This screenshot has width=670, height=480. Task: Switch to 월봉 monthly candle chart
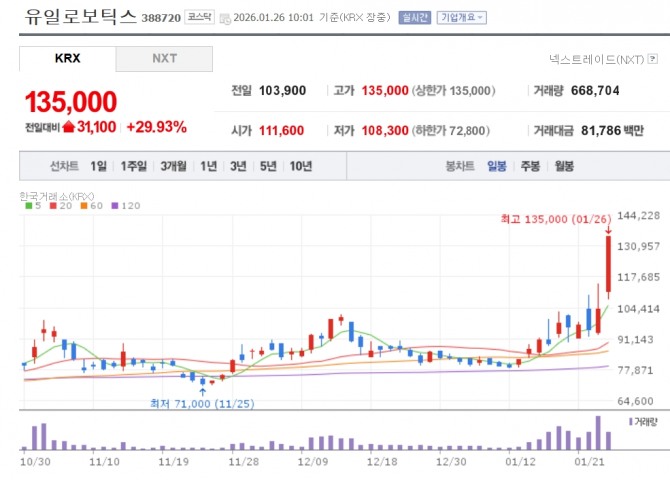(564, 166)
